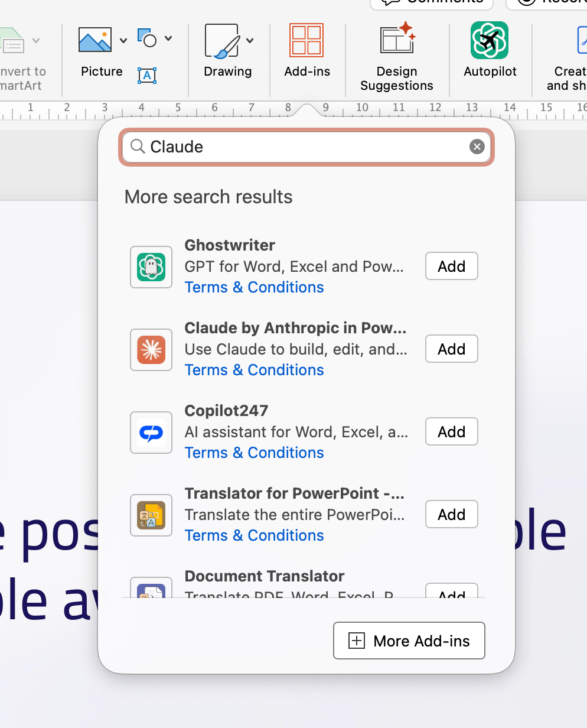Image resolution: width=587 pixels, height=728 pixels.
Task: Click the 'Use Claude to build' description
Action: click(296, 349)
